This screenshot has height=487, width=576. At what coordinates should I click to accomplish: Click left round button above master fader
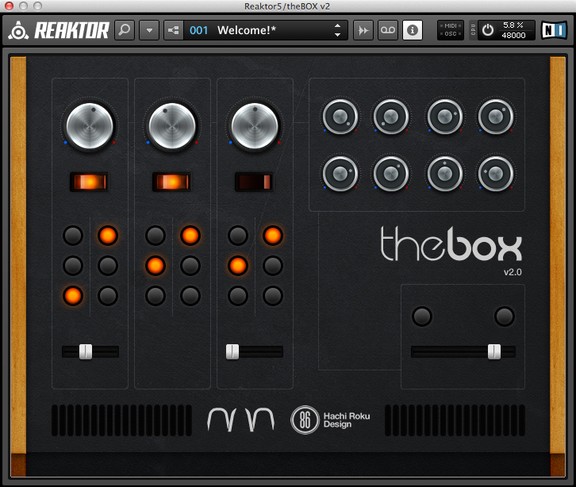click(x=422, y=316)
